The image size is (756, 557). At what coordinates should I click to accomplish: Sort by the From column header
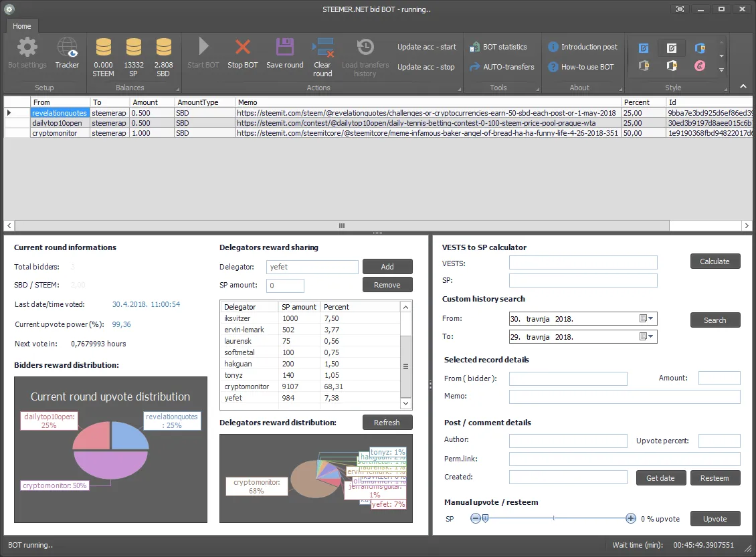60,102
